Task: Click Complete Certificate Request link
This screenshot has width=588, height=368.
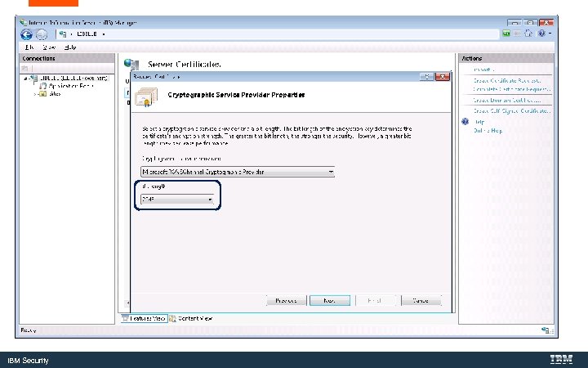Action: [x=511, y=89]
